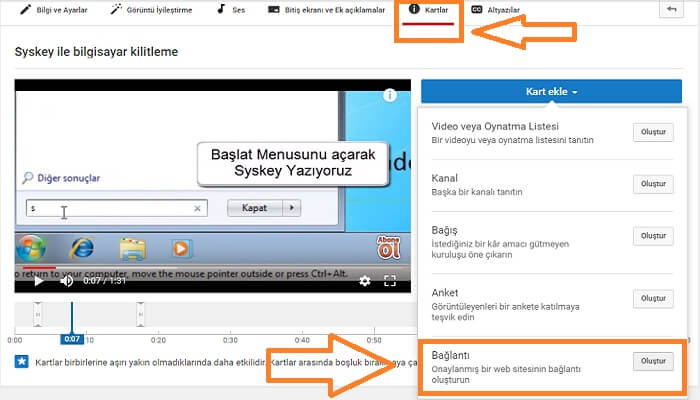Open Bitiş ekranı ve Ek açıklamalar tab
The width and height of the screenshot is (700, 400).
(326, 10)
